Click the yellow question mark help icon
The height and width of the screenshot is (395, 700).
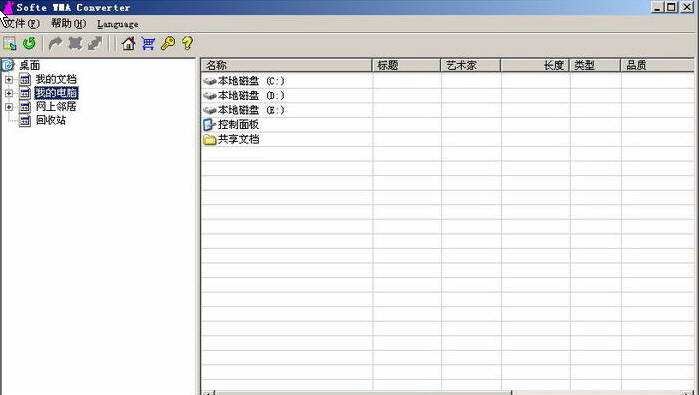187,43
